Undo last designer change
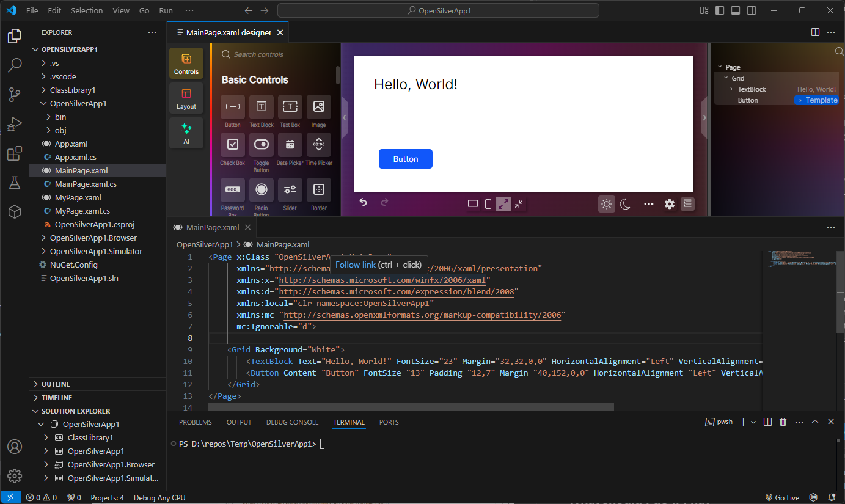The image size is (845, 504). coord(363,202)
